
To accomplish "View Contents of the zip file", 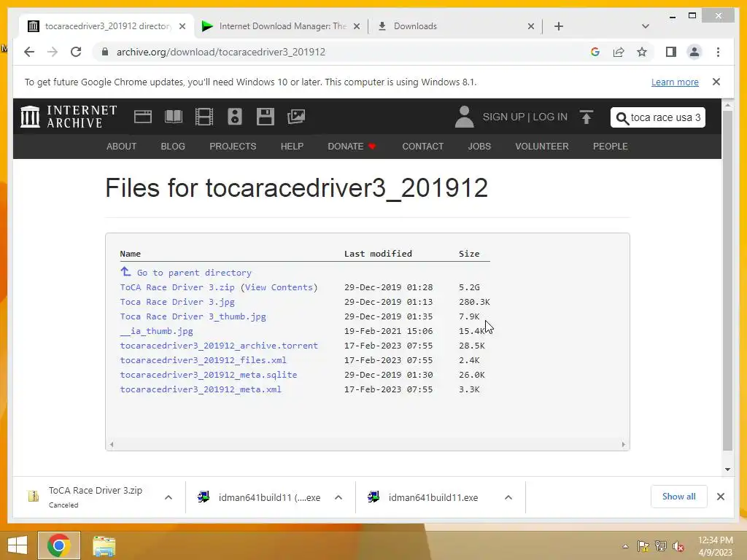I will click(x=279, y=287).
